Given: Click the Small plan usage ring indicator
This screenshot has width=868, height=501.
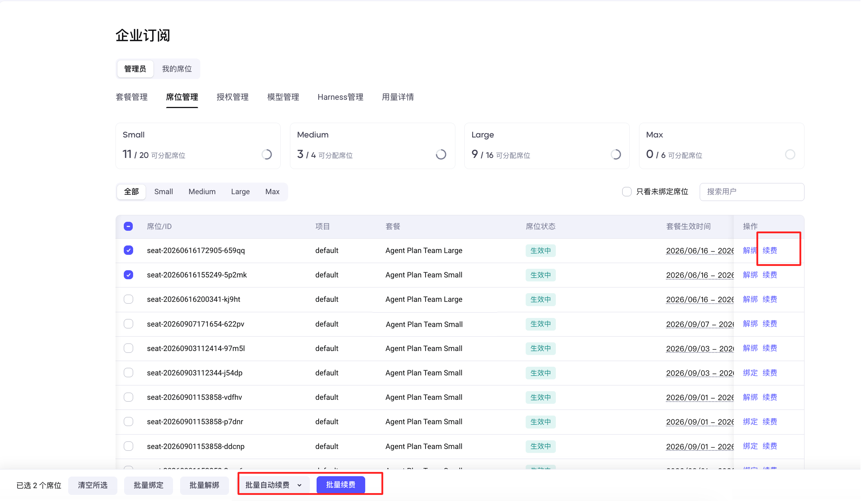Looking at the screenshot, I should pos(267,154).
